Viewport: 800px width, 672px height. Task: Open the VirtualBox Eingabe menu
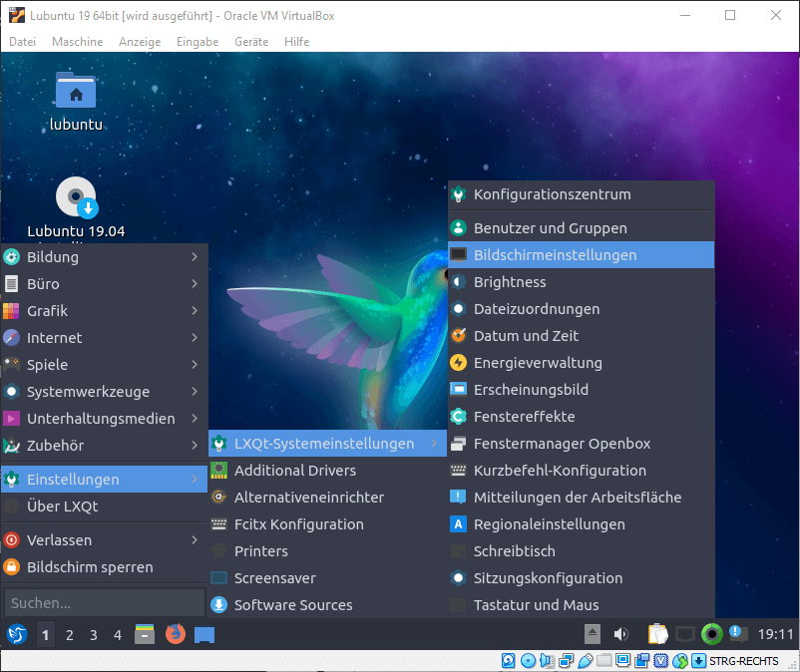pyautogui.click(x=198, y=42)
